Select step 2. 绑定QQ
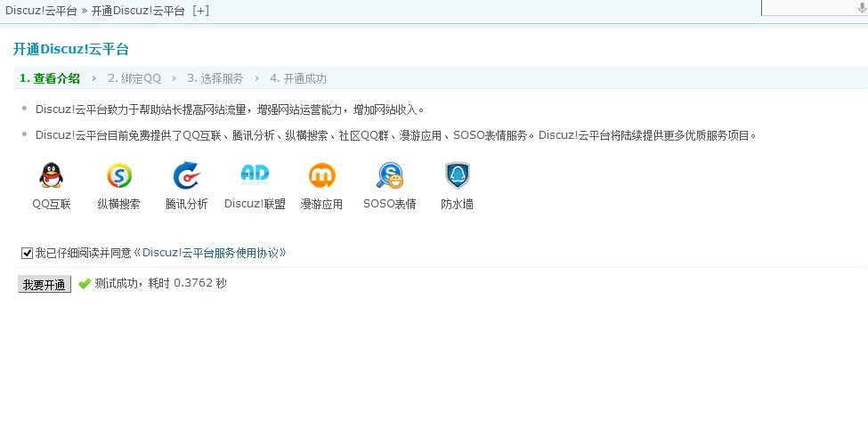 pos(134,78)
